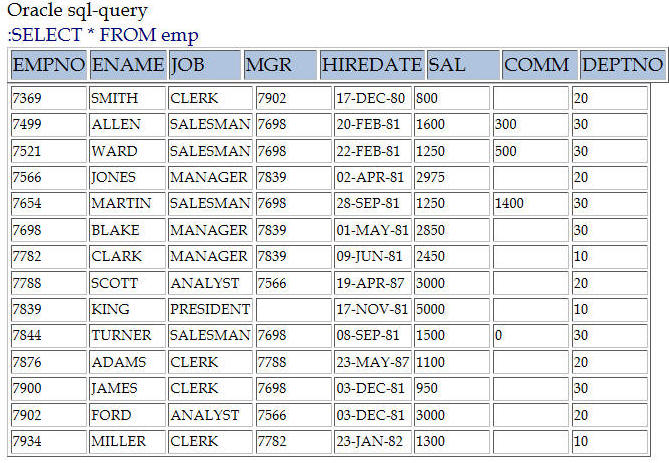Image resolution: width=669 pixels, height=463 pixels.
Task: Select the salary 2975 for JONES
Action: 452,177
